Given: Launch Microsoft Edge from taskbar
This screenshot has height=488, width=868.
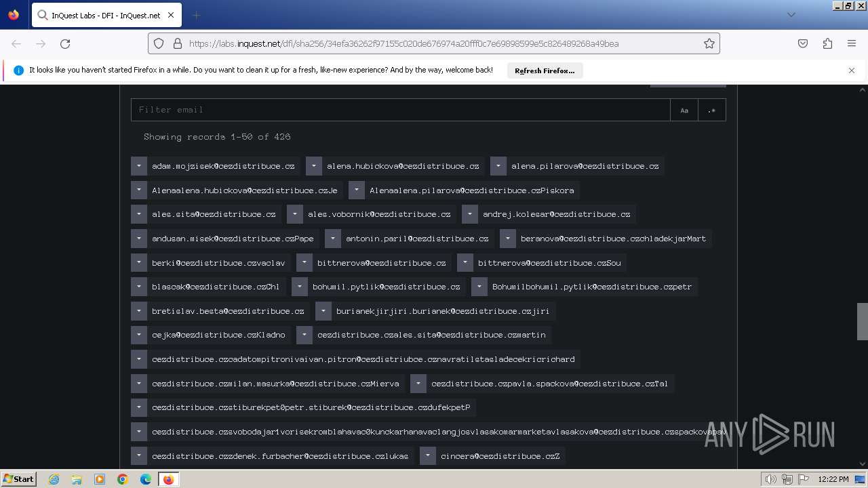Looking at the screenshot, I should (x=146, y=479).
